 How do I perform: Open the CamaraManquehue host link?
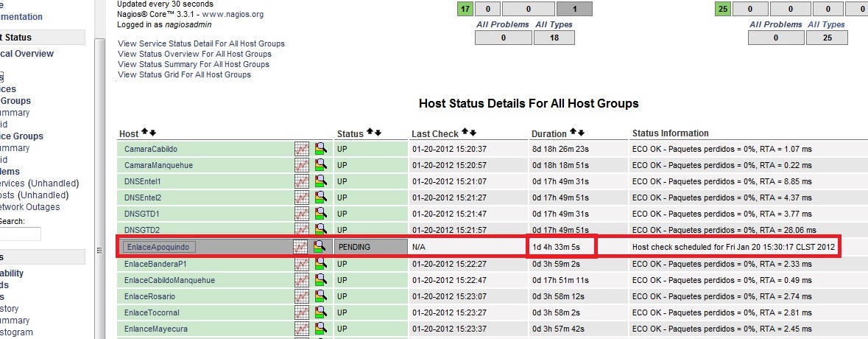(158, 165)
